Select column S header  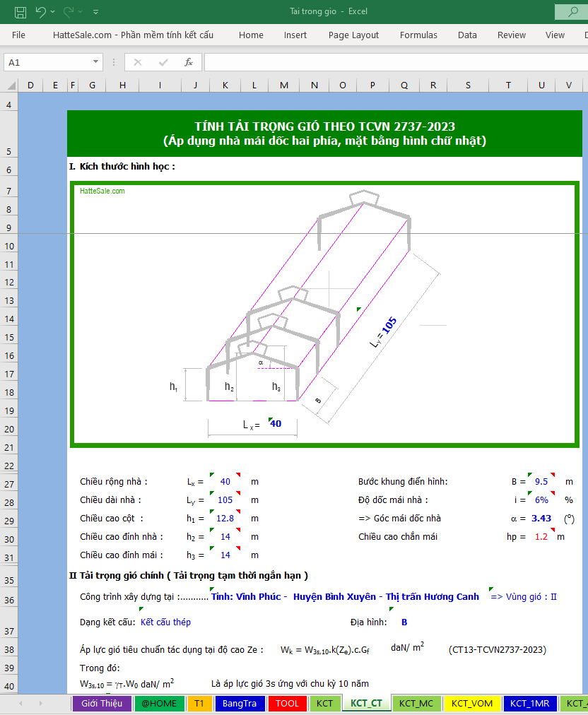pos(468,85)
